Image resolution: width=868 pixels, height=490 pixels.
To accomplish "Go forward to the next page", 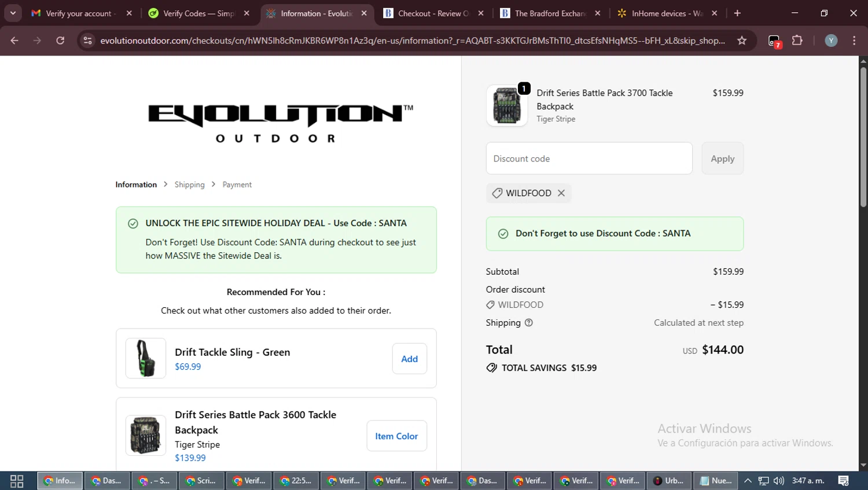I will click(37, 40).
